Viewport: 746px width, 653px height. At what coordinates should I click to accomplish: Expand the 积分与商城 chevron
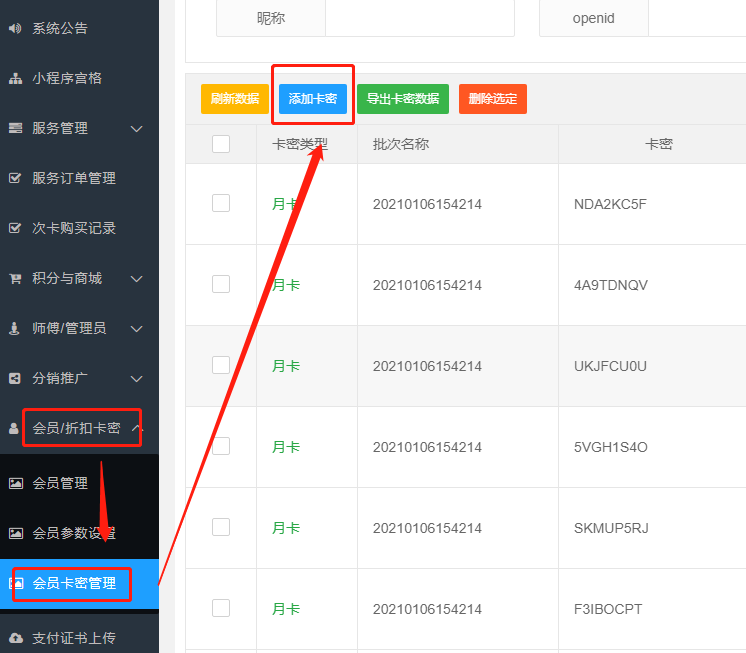(x=137, y=279)
